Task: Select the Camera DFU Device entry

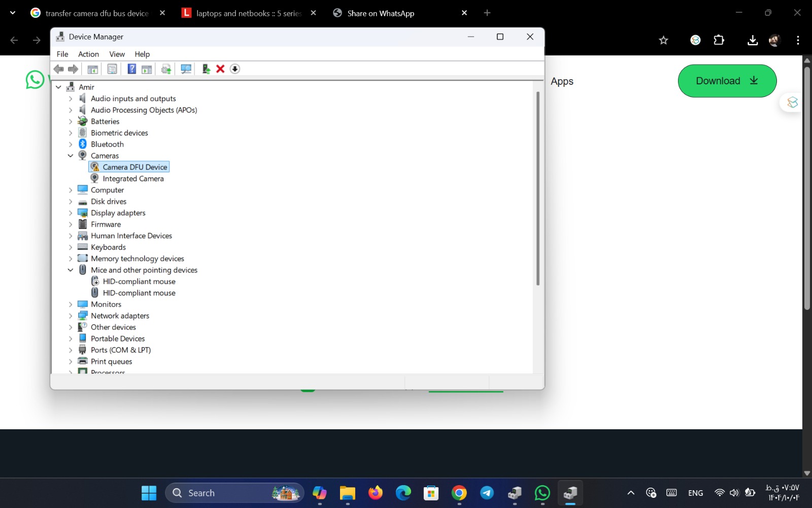Action: tap(134, 167)
